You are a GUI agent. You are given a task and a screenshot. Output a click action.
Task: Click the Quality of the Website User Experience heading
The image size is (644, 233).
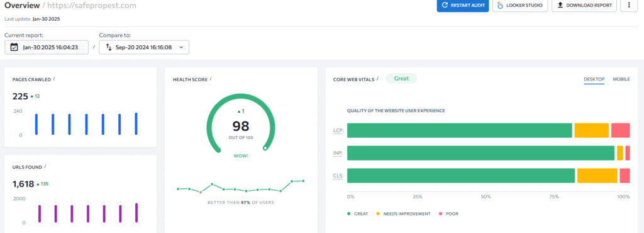396,111
